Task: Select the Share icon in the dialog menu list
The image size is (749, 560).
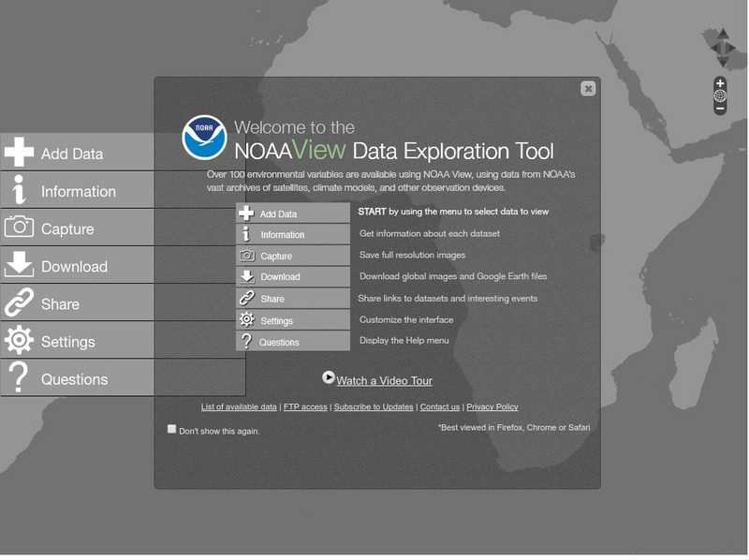Action: (244, 298)
